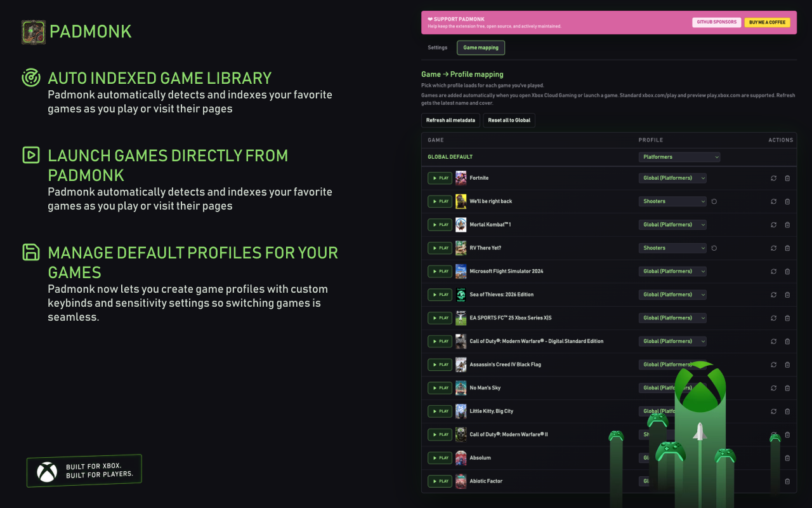Delete Modern Warfare Digital Standard Edition entry
812x508 pixels.
coord(787,342)
